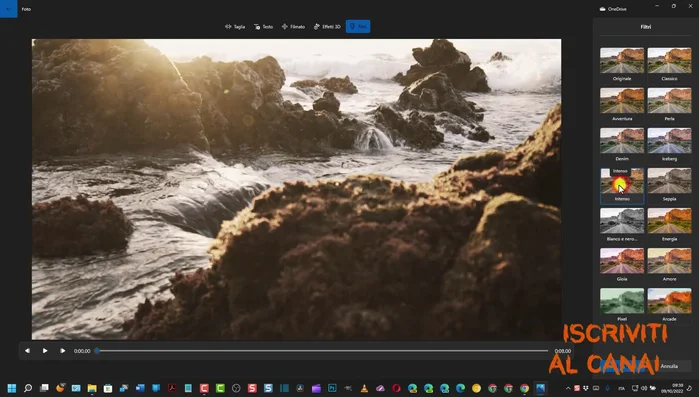The image size is (699, 397).
Task: Open the Filmato motion tool
Action: click(293, 27)
